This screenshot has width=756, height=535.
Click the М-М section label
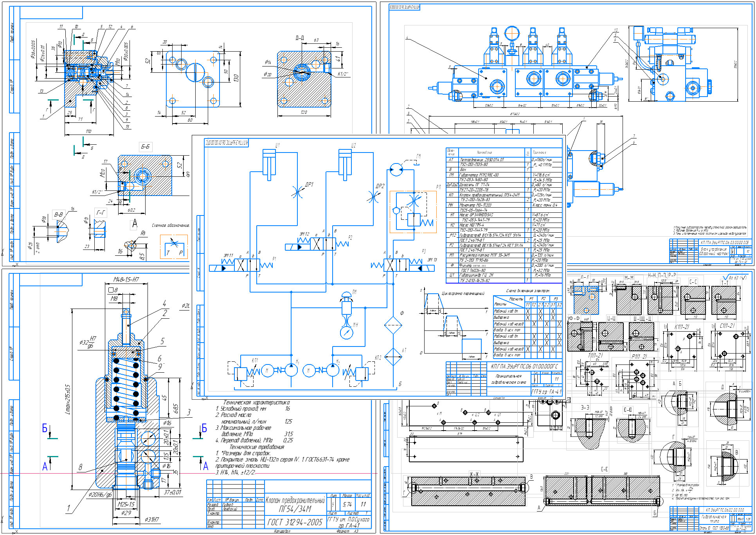(x=629, y=278)
